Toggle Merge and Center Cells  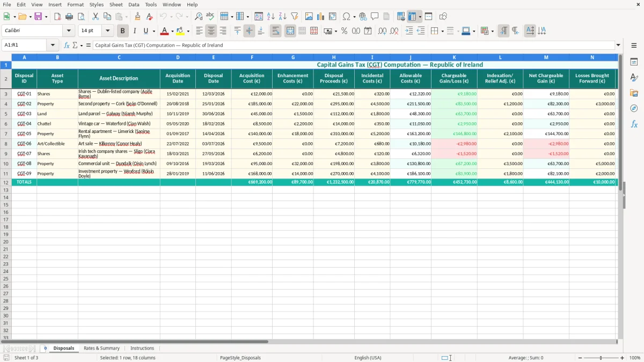pos(290,31)
